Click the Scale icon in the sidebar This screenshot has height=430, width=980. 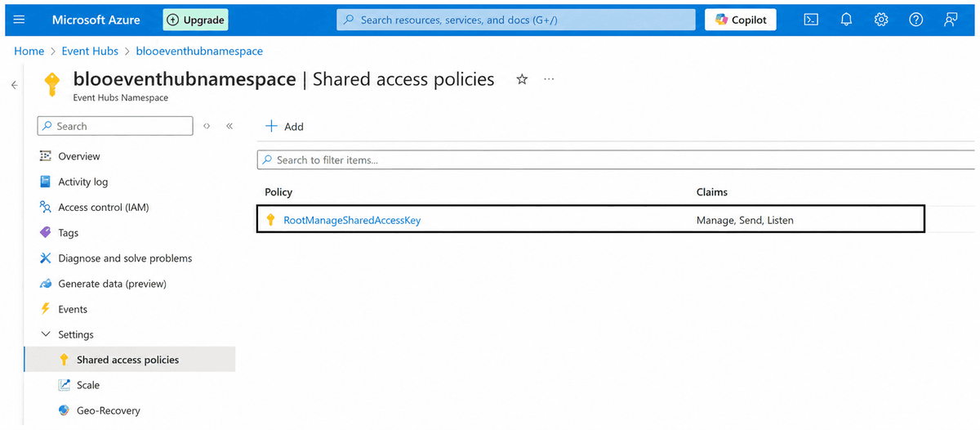65,385
